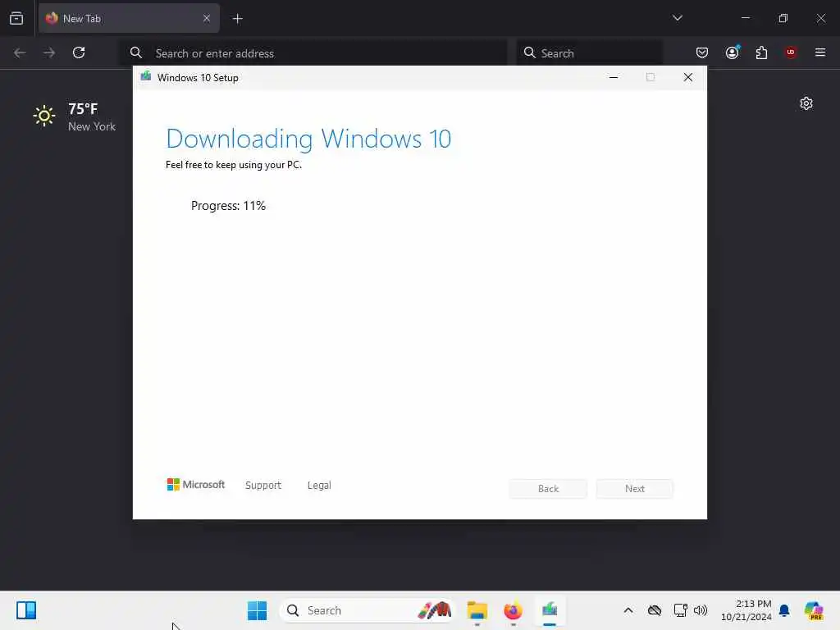
Task: Switch to Windows 10 Setup taskbar icon
Action: (x=550, y=610)
